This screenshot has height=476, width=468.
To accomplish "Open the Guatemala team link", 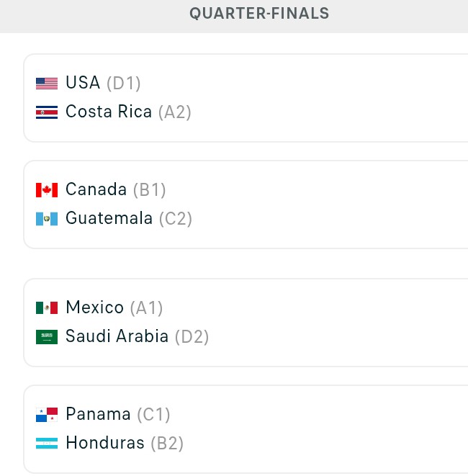I will 109,218.
